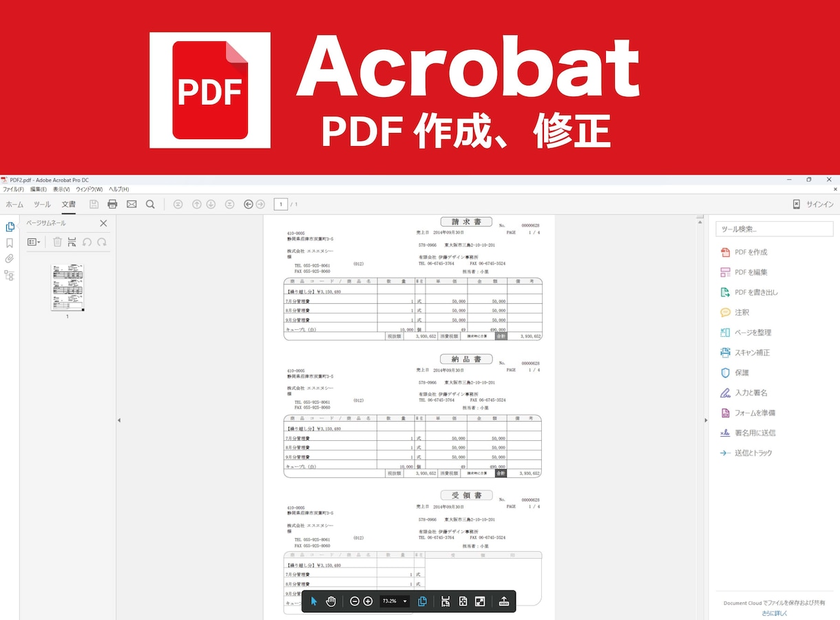Click the Zoom out minus icon
Image resolution: width=840 pixels, height=620 pixels.
coord(355,601)
